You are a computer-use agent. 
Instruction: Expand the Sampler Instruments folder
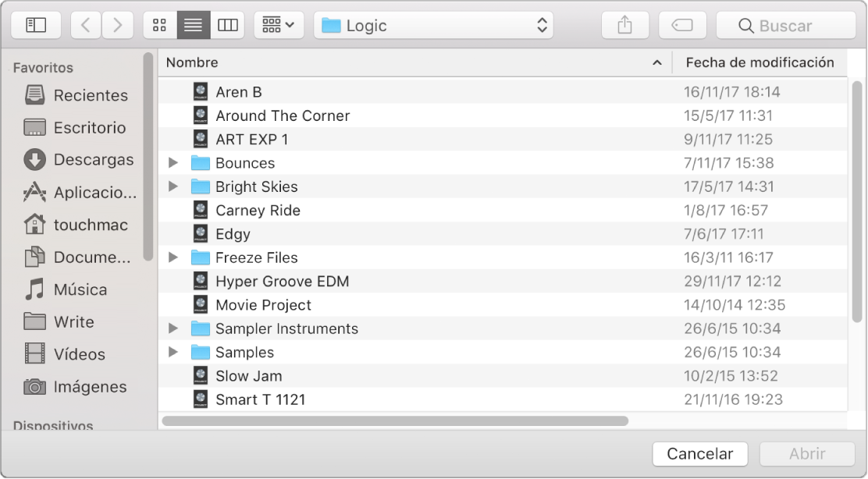173,328
